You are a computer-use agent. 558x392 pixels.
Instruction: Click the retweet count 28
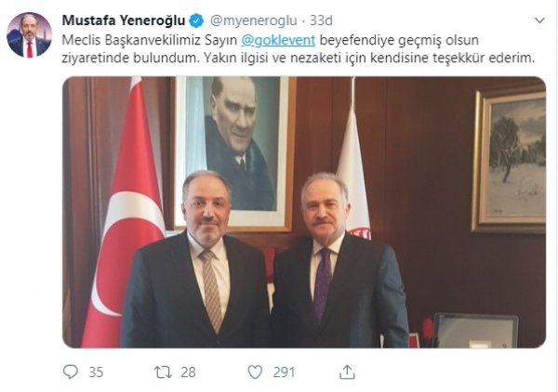188,372
